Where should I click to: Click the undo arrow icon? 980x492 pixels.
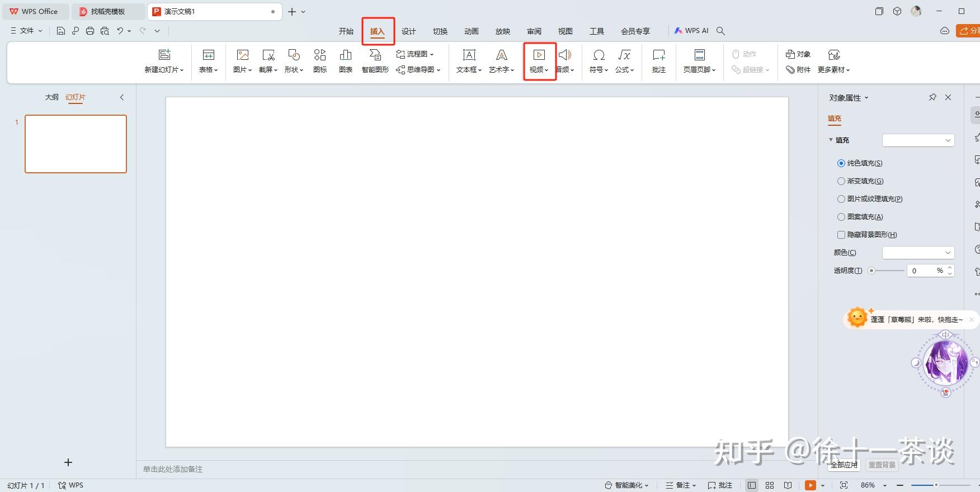tap(120, 31)
